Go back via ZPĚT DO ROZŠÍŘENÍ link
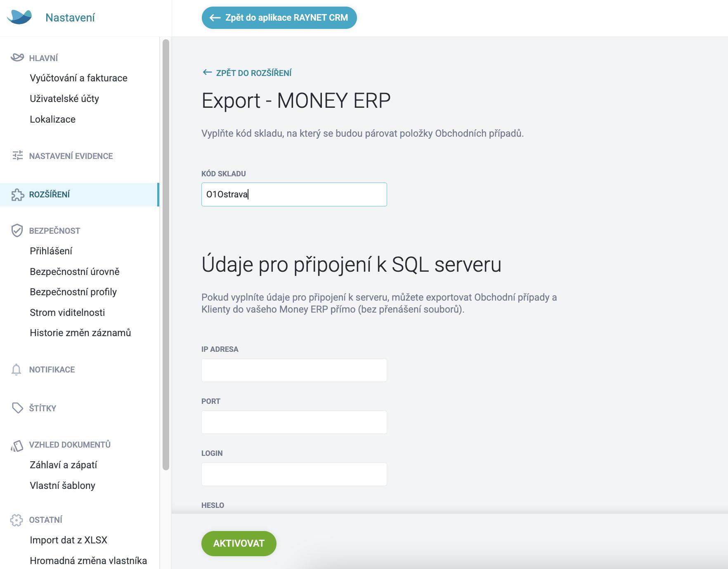Viewport: 728px width, 569px height. tap(254, 73)
